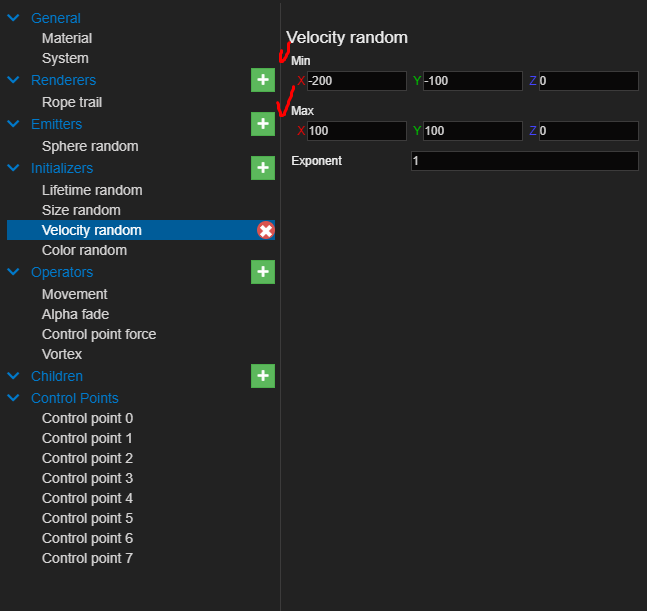The width and height of the screenshot is (647, 611).
Task: Add a new child with plus button
Action: (262, 376)
